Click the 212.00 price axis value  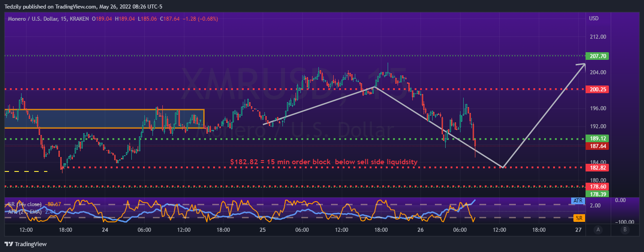[x=598, y=37]
